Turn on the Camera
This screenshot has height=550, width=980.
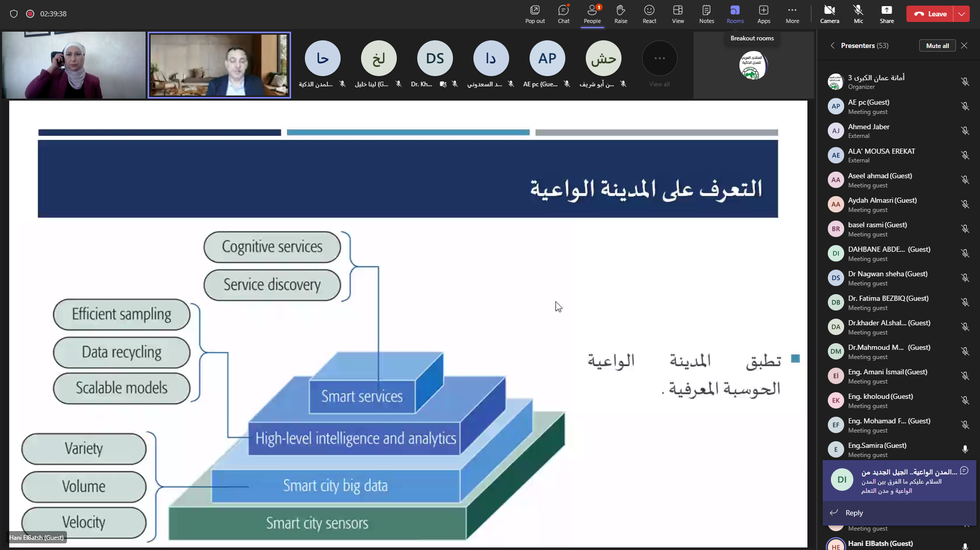(829, 14)
